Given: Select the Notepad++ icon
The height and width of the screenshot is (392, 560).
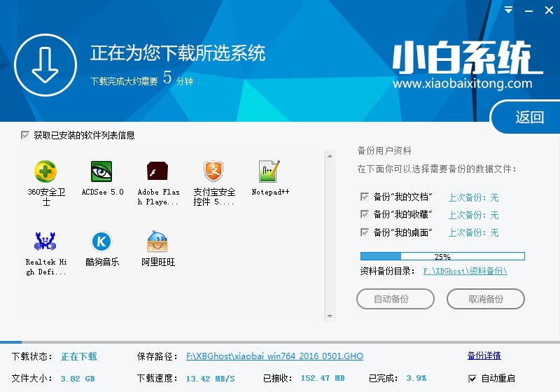Looking at the screenshot, I should (x=269, y=171).
